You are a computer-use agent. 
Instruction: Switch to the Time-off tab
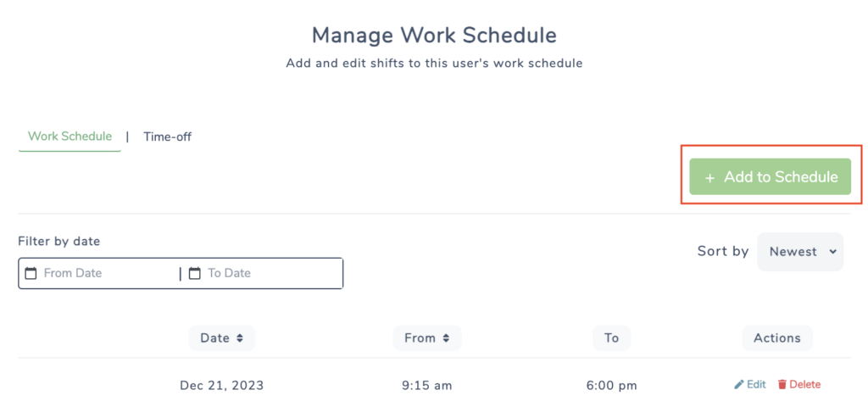(167, 137)
